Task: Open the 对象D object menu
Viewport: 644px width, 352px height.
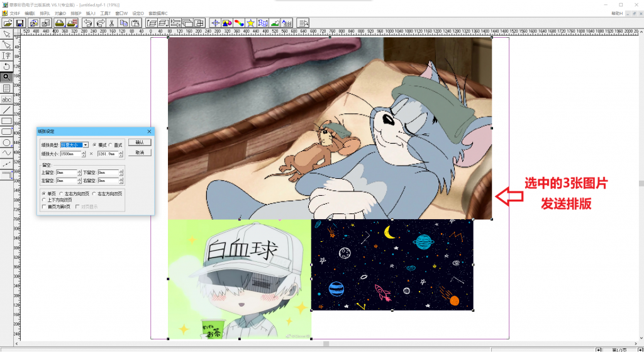Action: pos(60,13)
